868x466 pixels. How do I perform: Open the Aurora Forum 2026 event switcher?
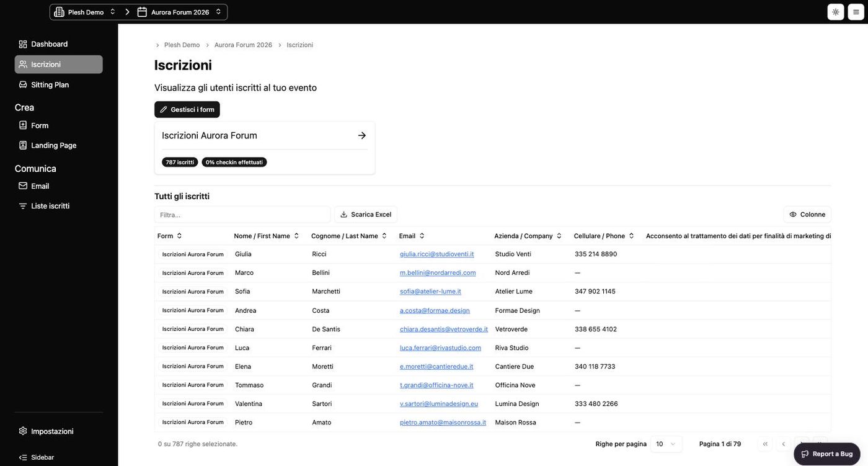(179, 12)
